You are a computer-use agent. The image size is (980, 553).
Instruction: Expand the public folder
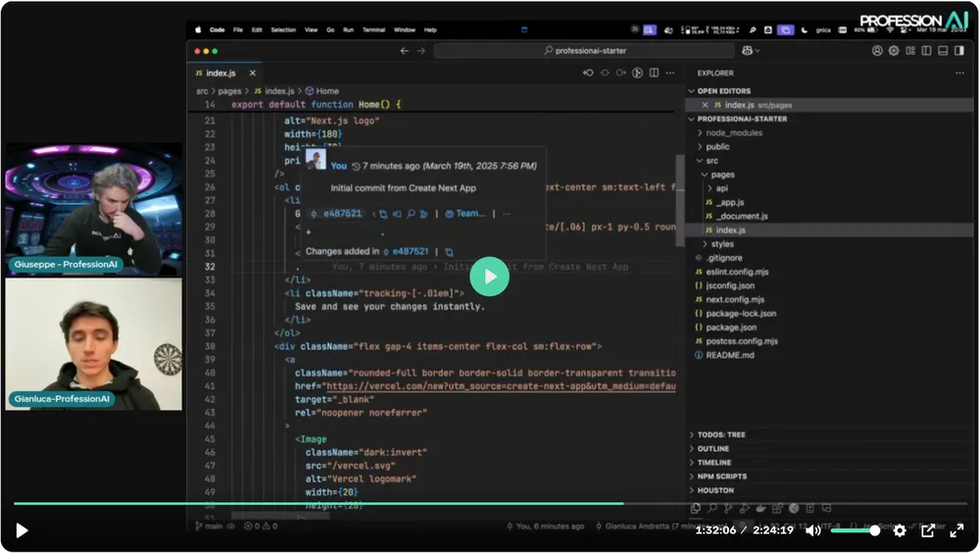pyautogui.click(x=717, y=146)
